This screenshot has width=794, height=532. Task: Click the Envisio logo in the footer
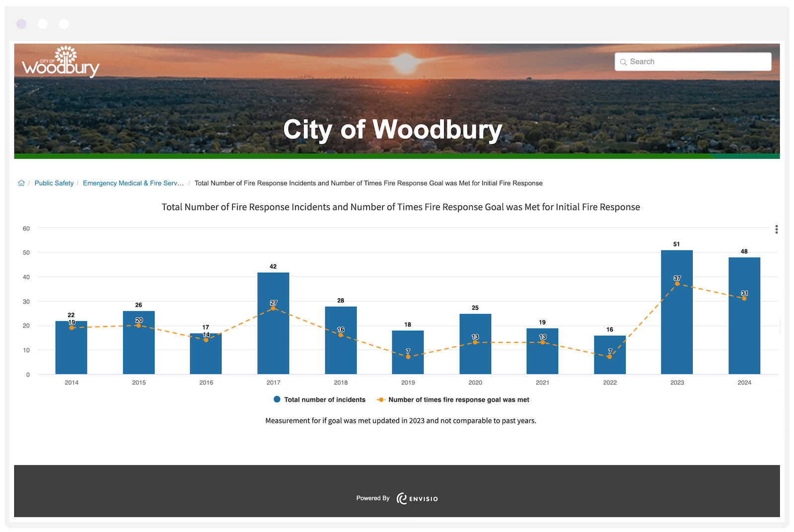click(x=417, y=498)
